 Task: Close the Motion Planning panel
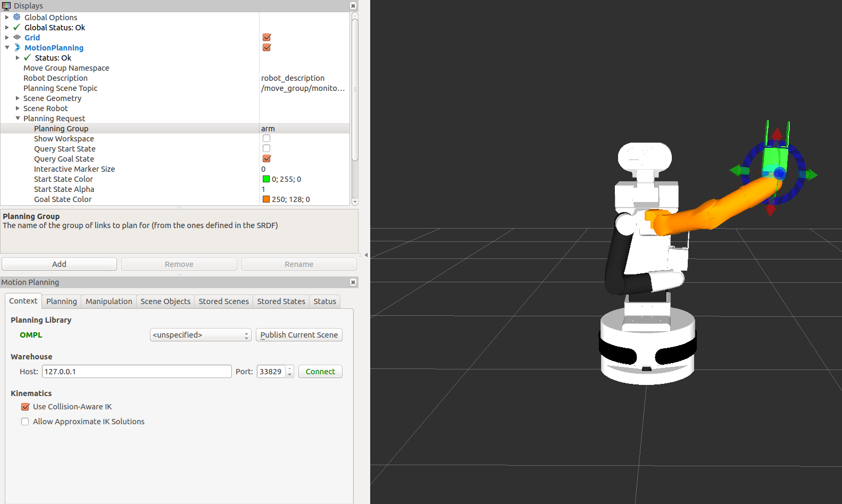point(353,282)
